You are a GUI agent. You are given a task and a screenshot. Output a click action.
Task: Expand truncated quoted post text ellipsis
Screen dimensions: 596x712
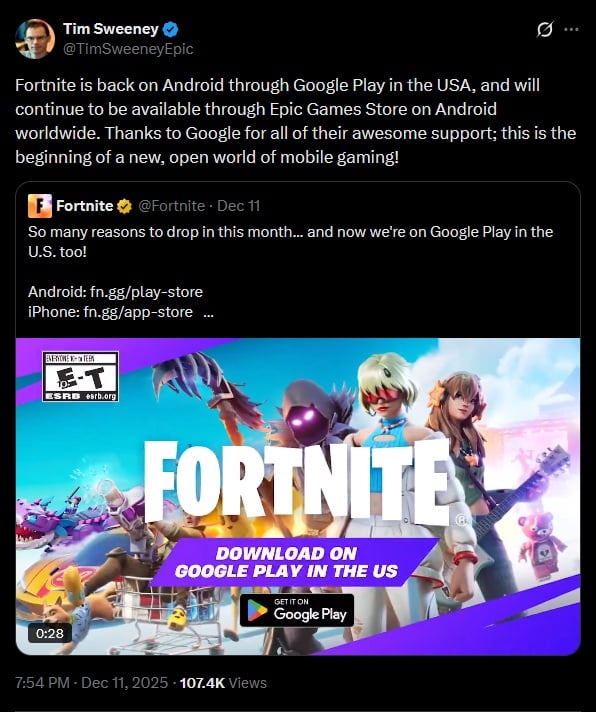pyautogui.click(x=208, y=312)
